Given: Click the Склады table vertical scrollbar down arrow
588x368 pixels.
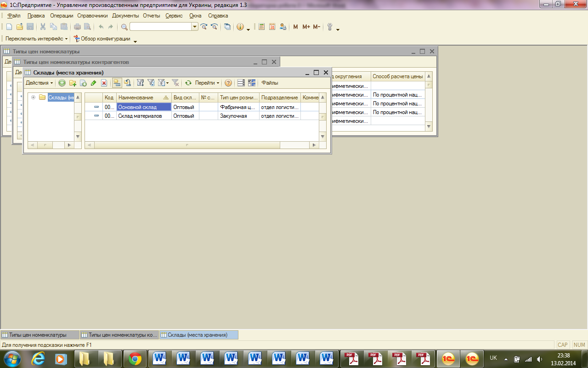Looking at the screenshot, I should click(323, 137).
